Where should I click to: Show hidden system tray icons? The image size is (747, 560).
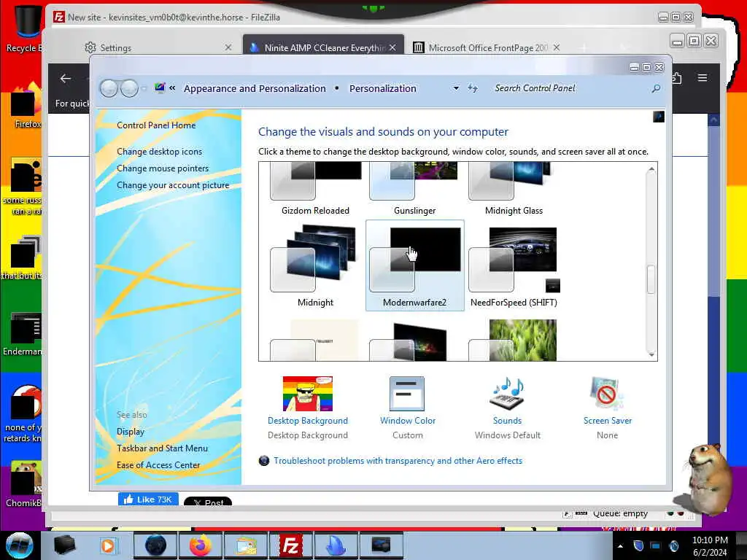(620, 546)
